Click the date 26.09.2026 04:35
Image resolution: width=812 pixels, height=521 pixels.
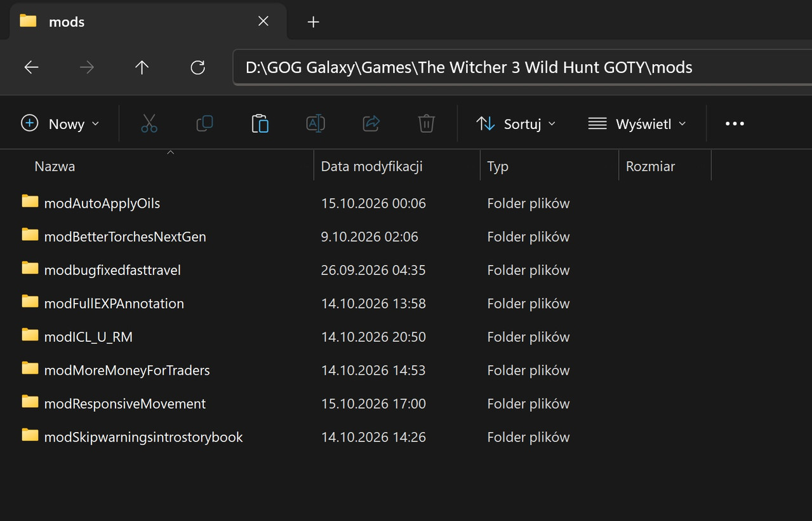click(x=373, y=270)
